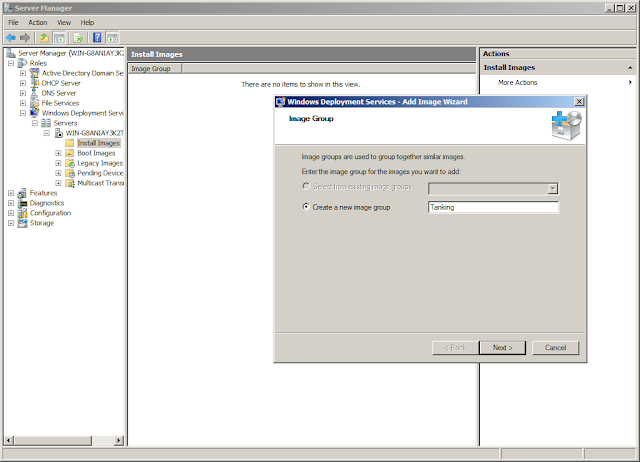Screen dimensions: 640x462
Task: Collapse the Windows Deployment Services node
Action: (x=23, y=113)
